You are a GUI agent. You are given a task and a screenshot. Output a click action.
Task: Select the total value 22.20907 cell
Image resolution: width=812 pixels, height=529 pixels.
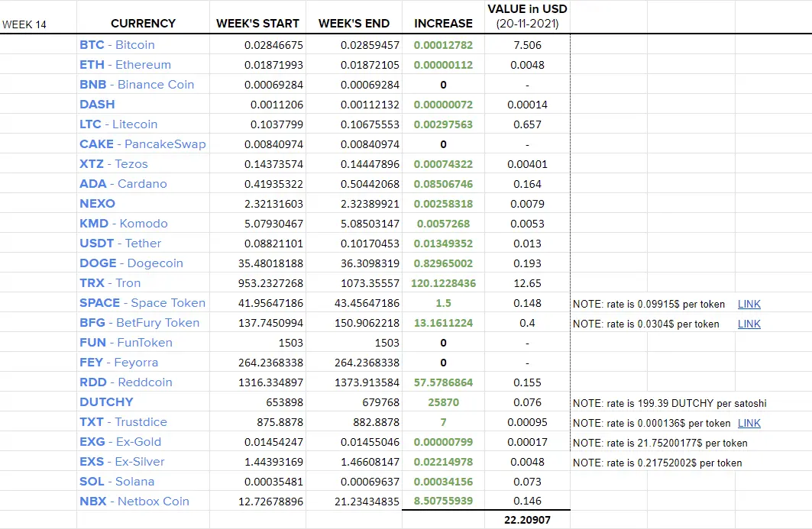coord(527,520)
